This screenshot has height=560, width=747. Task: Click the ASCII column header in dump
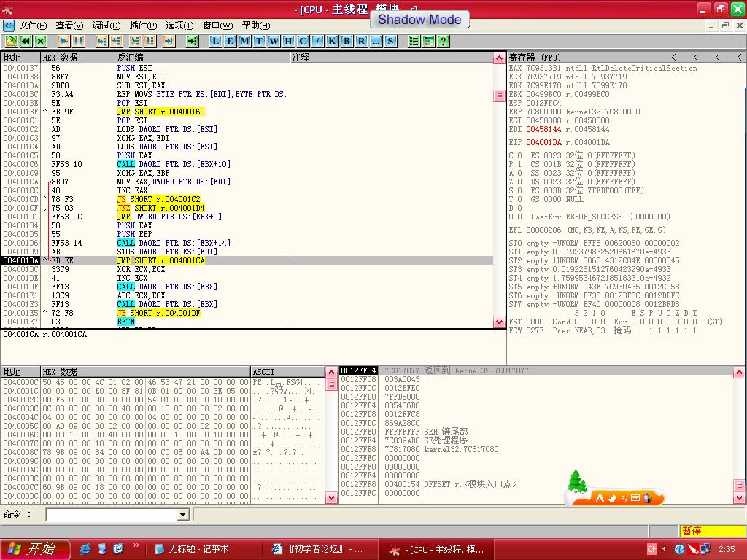coord(287,371)
